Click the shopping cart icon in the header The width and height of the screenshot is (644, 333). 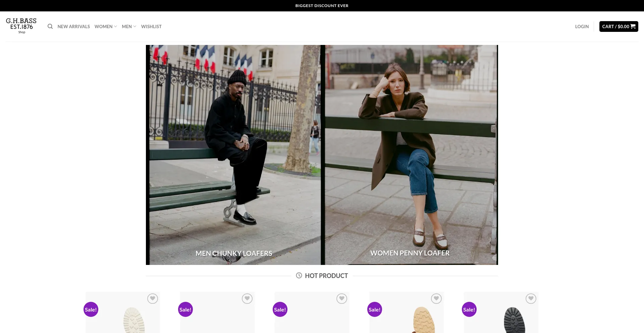pyautogui.click(x=633, y=26)
